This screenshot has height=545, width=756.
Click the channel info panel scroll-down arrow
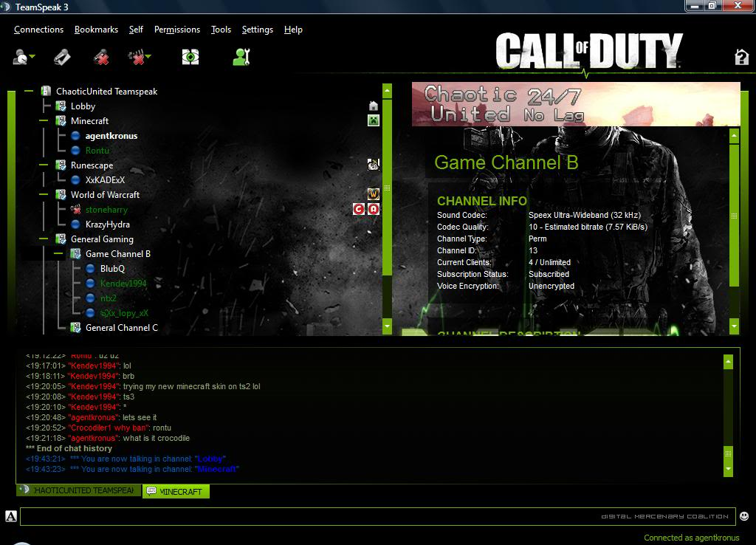(x=734, y=326)
